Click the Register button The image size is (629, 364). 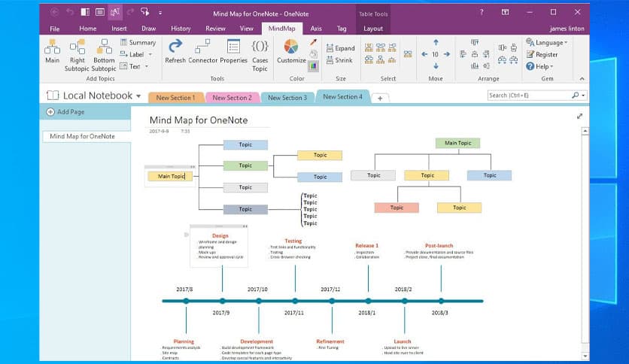coord(542,54)
